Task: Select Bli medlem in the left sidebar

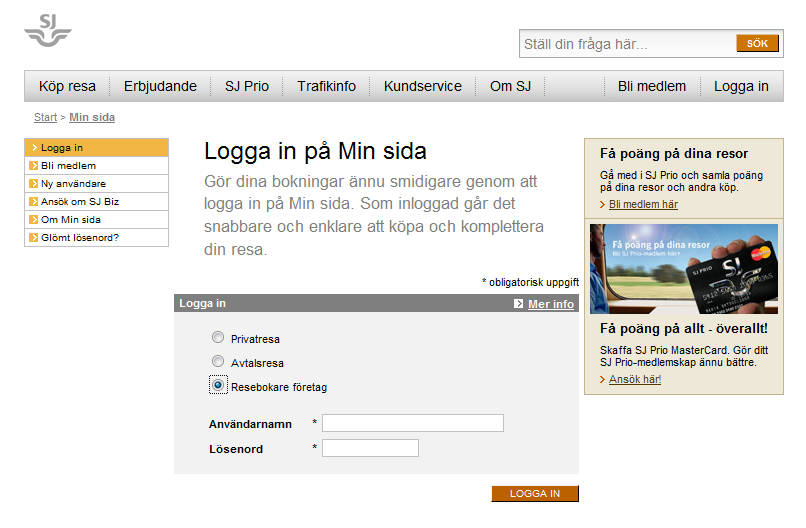Action: click(x=97, y=166)
